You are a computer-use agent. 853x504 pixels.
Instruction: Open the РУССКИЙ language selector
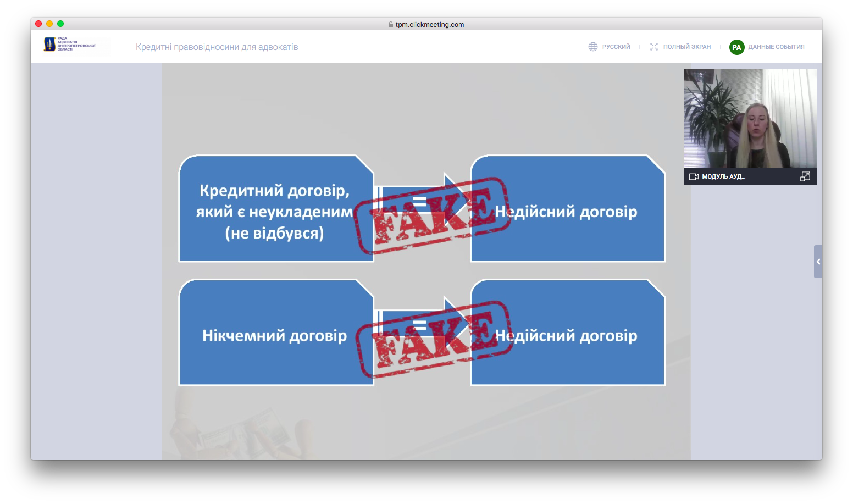pyautogui.click(x=616, y=47)
